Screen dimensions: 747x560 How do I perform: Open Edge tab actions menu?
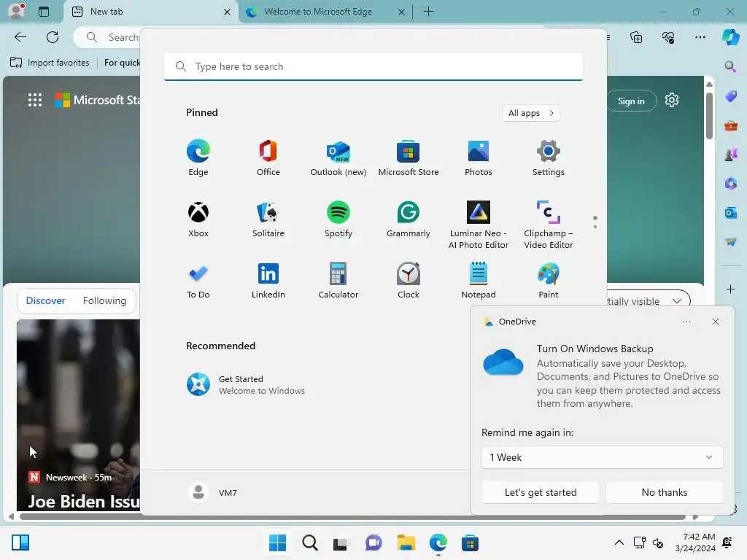(x=43, y=12)
